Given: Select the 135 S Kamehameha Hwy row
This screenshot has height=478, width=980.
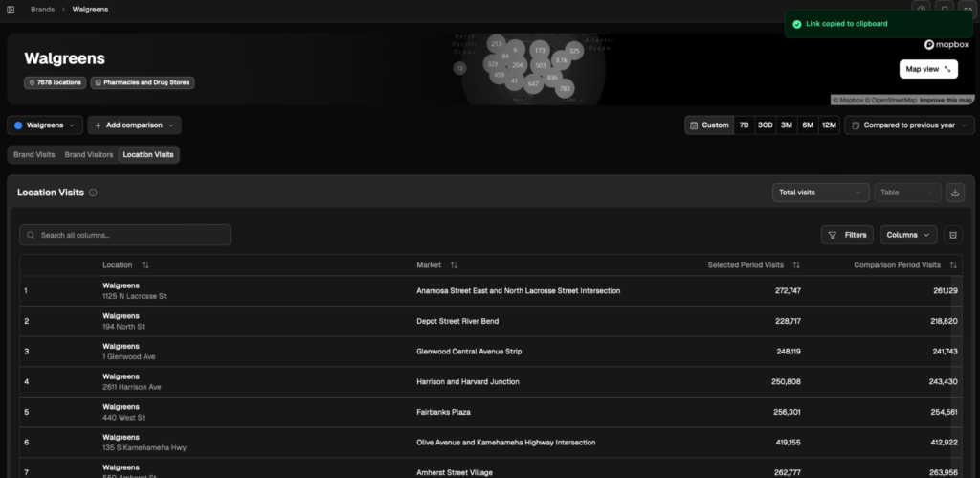Looking at the screenshot, I should pyautogui.click(x=491, y=443).
